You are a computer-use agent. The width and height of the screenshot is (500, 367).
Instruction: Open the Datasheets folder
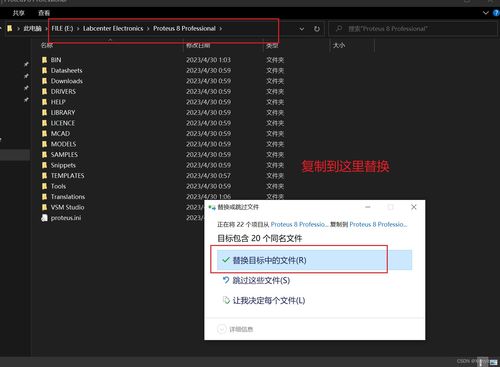point(66,71)
